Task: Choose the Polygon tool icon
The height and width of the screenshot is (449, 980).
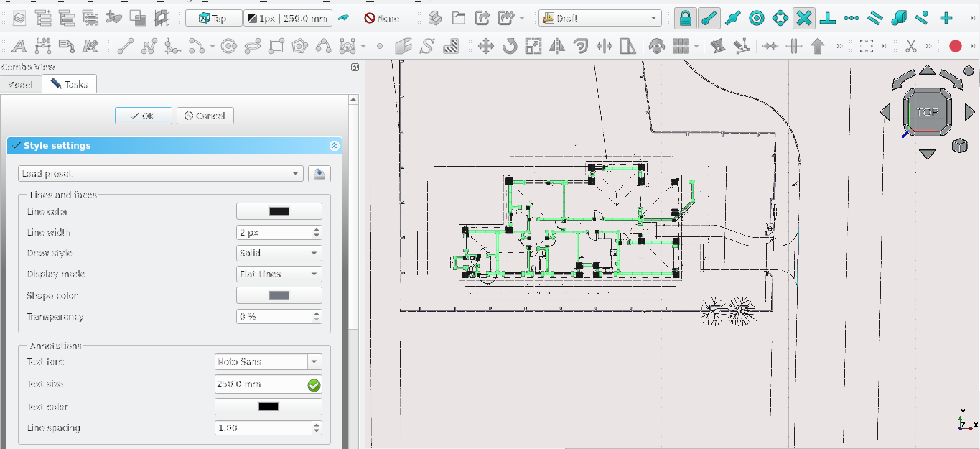Action: tap(300, 47)
